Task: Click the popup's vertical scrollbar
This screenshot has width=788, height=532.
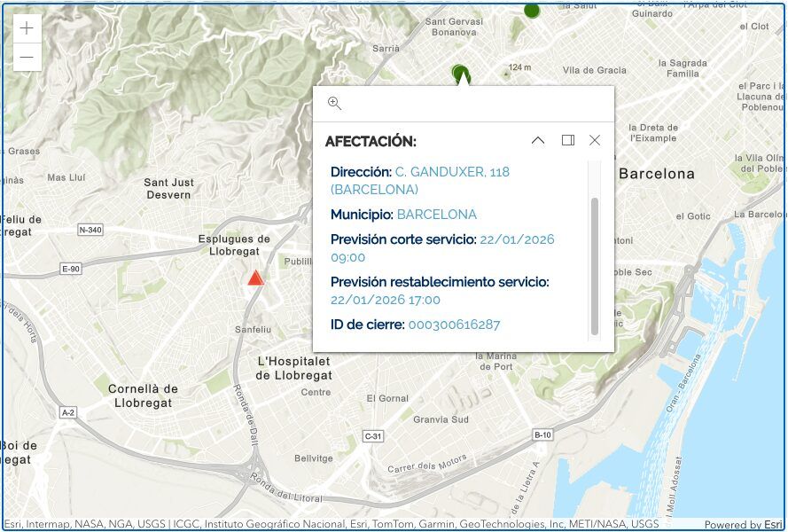Action: [594, 266]
